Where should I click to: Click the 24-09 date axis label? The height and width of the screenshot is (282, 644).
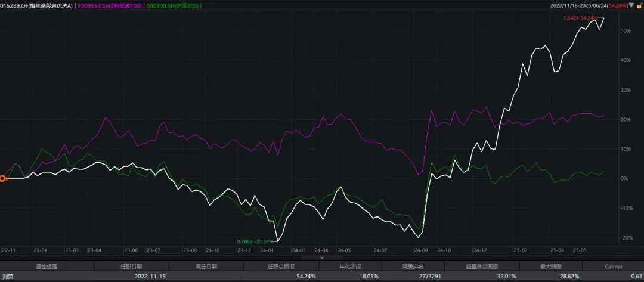(x=420, y=250)
